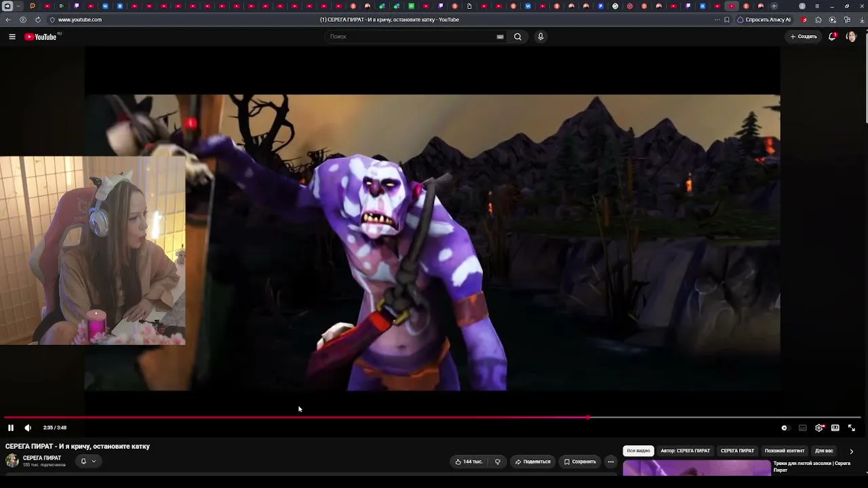Like the video (144 тыс.)

[x=469, y=462]
